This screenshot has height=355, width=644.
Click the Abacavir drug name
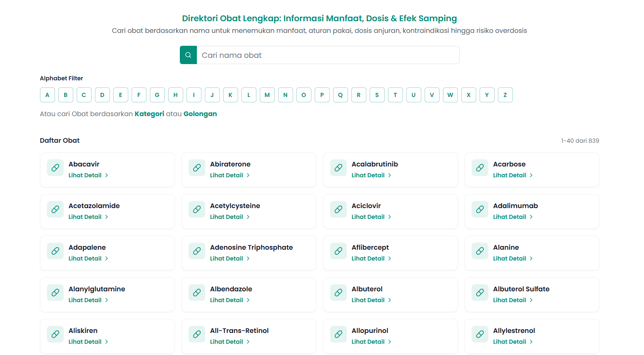tap(84, 164)
